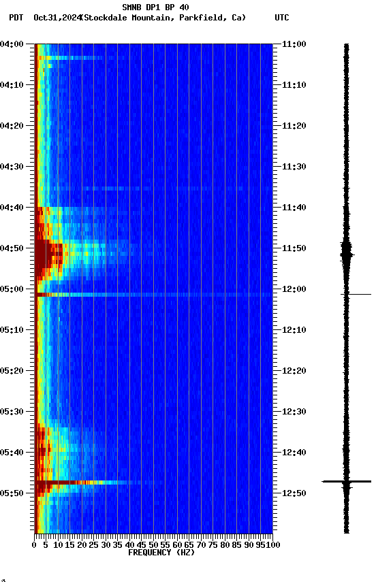Click the '100' frequency axis tick label

pyautogui.click(x=273, y=545)
